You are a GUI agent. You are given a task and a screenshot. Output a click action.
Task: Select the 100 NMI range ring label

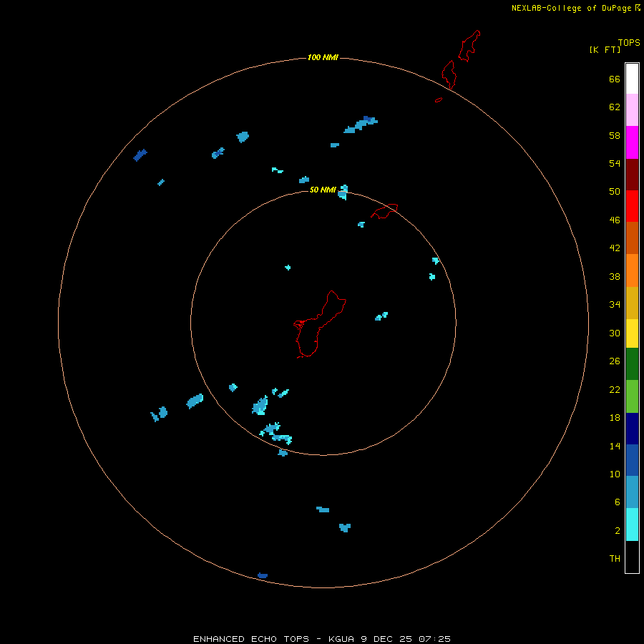[323, 57]
